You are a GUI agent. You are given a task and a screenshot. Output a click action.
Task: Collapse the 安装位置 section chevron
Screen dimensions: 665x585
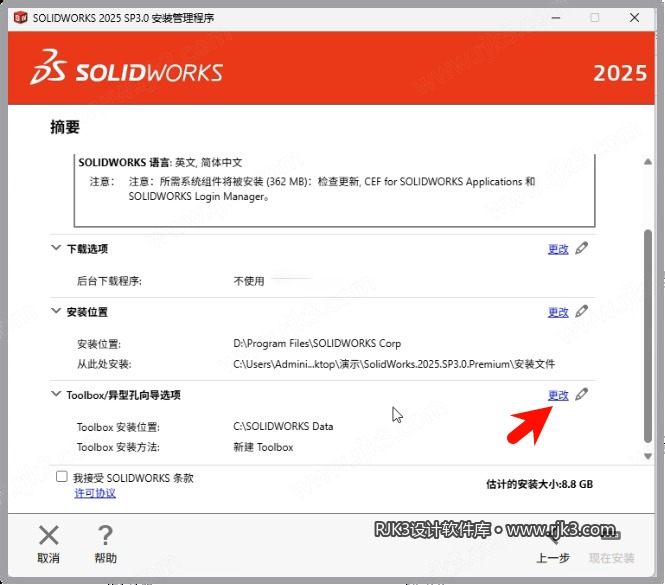(x=56, y=311)
